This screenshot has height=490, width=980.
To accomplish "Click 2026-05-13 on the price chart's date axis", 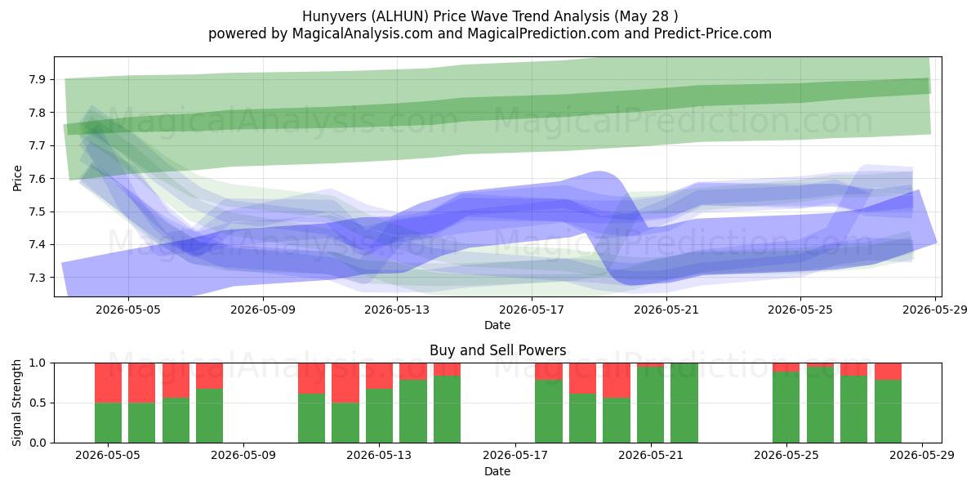I will pos(397,310).
